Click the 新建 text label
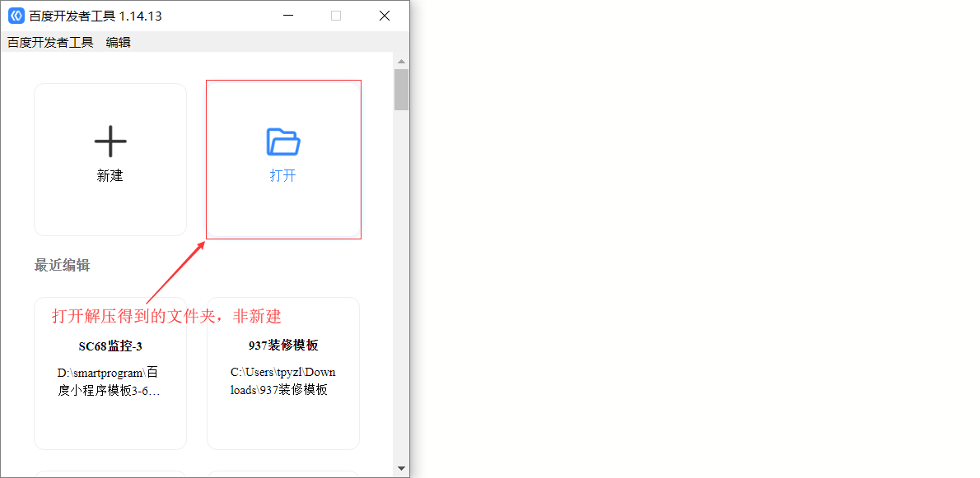The height and width of the screenshot is (478, 980). pyautogui.click(x=110, y=175)
